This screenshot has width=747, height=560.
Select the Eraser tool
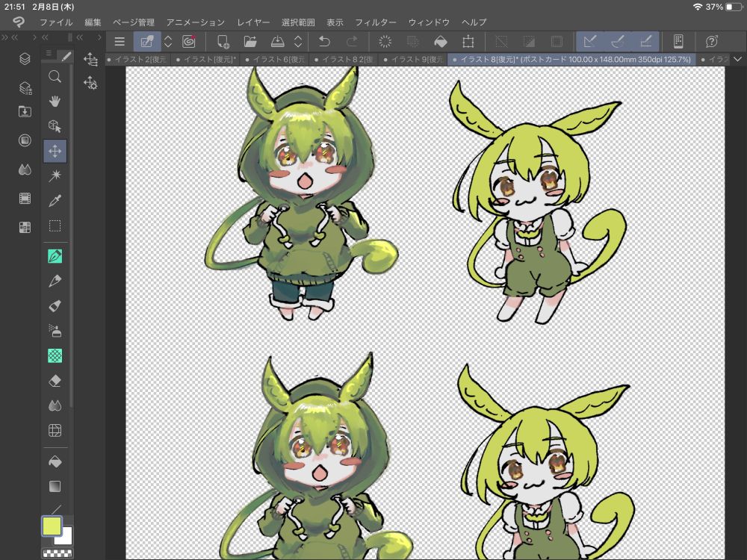pyautogui.click(x=55, y=381)
